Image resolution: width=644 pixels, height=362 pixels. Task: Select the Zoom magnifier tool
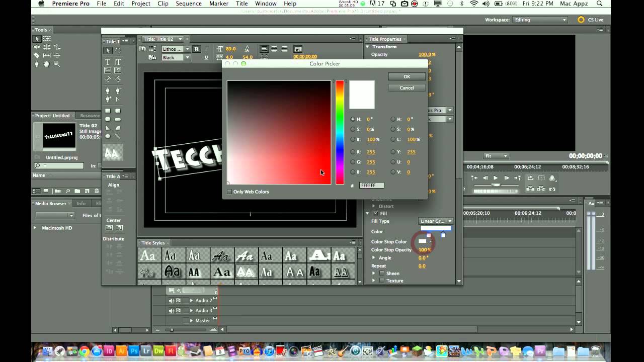point(57,64)
